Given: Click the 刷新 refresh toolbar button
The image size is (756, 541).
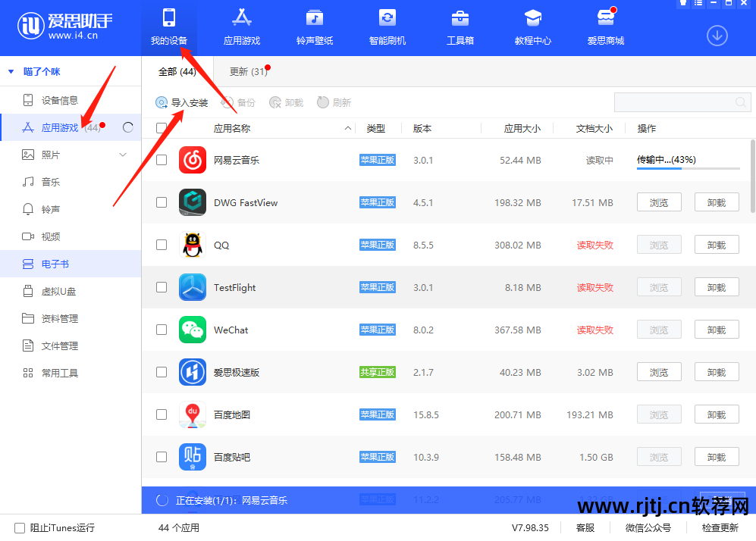Looking at the screenshot, I should point(334,102).
